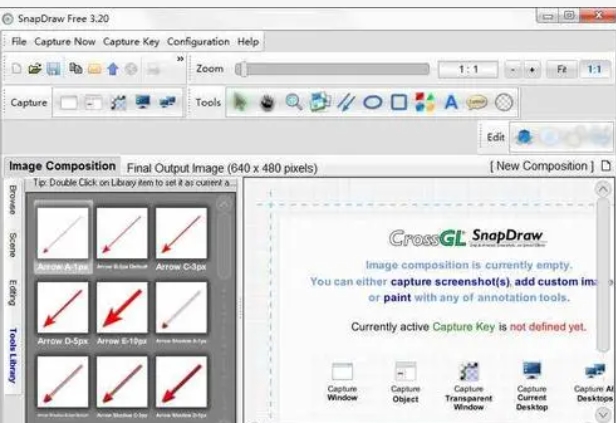Open the Browse side tab
This screenshot has height=423, width=616.
point(13,200)
